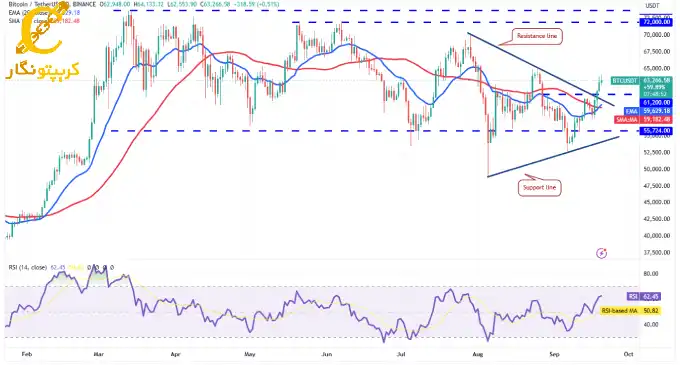This screenshot has width=680, height=365.
Task: Select the Support line callout label
Action: [x=539, y=188]
